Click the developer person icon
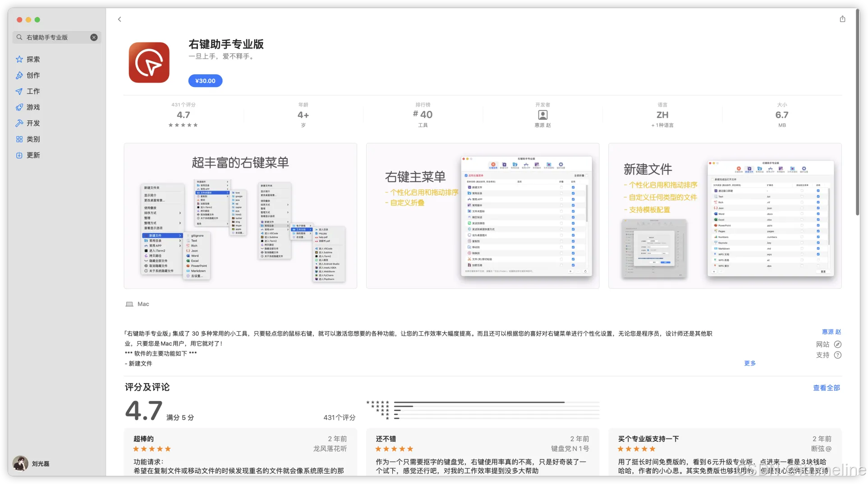868x484 pixels. (543, 115)
